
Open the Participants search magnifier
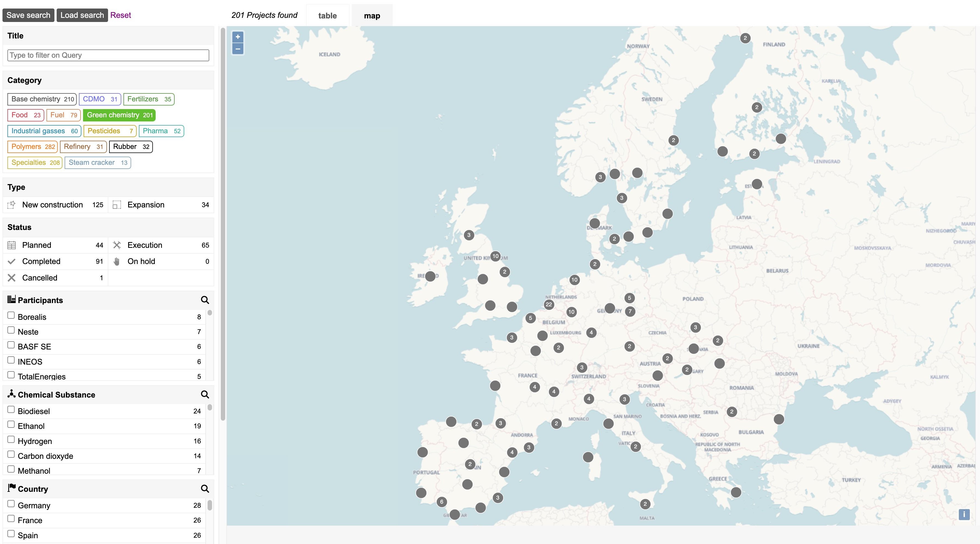205,300
